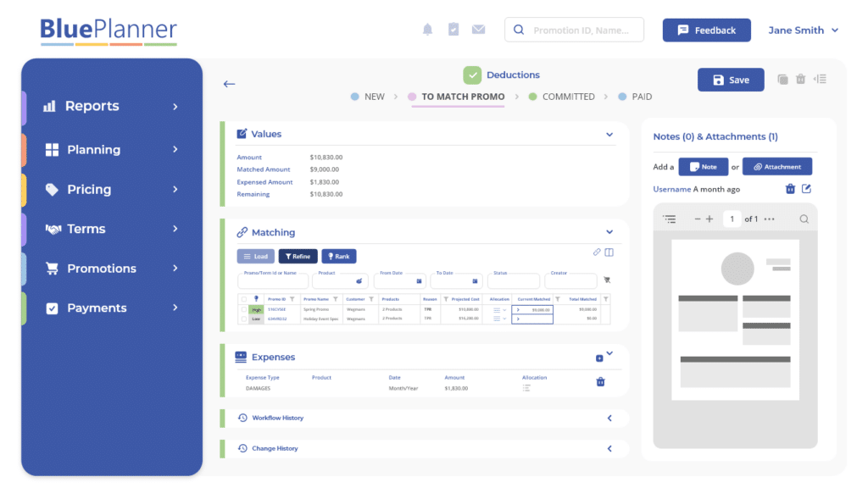Open the link icon in the Matching section

coord(596,252)
